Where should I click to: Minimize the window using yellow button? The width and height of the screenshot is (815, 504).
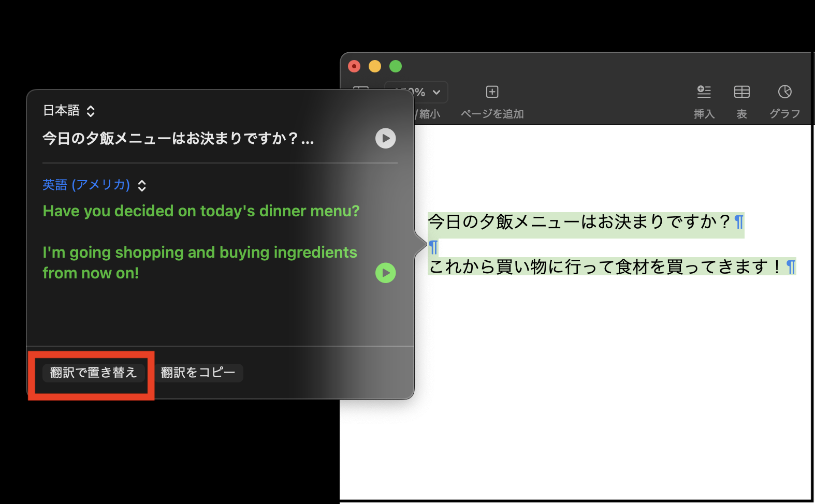(375, 66)
